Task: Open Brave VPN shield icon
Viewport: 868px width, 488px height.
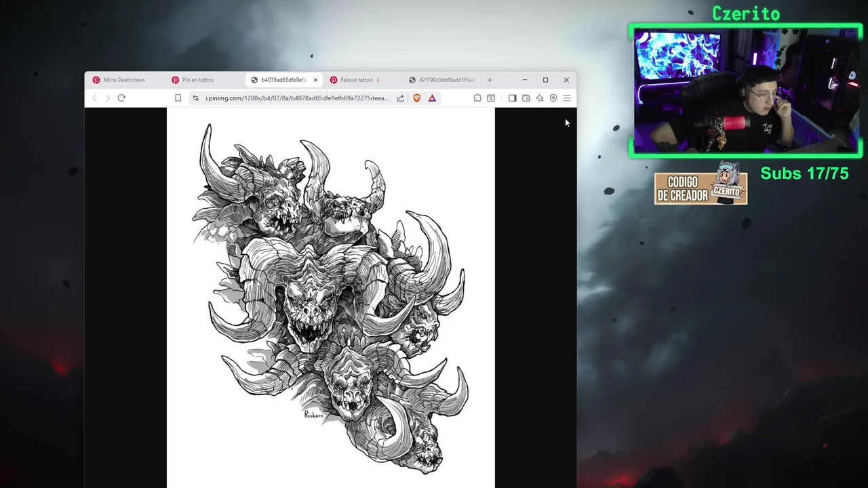Action: coord(553,98)
